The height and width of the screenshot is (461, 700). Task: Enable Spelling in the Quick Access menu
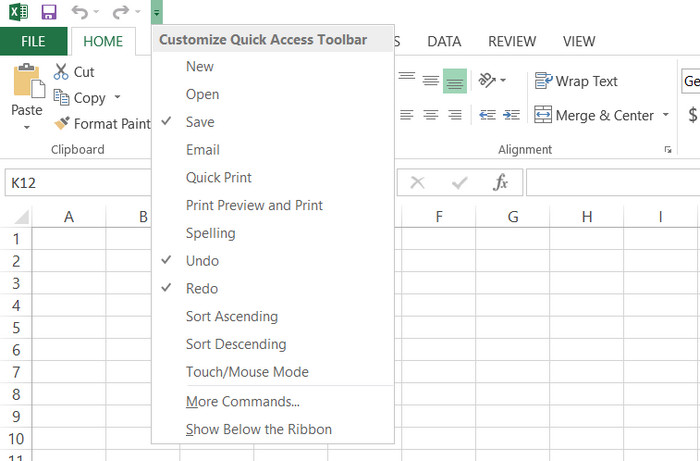273,233
